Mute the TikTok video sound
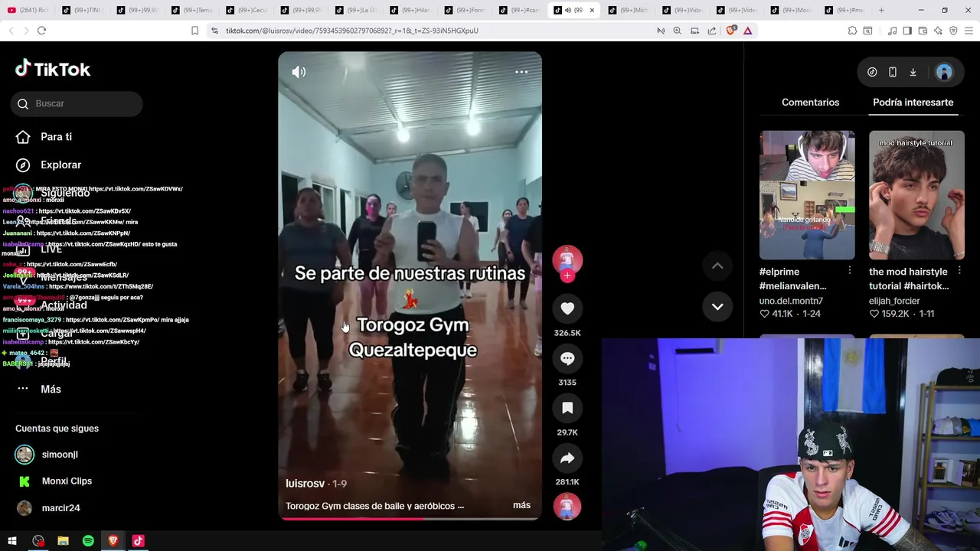Viewport: 980px width, 551px height. pos(299,72)
